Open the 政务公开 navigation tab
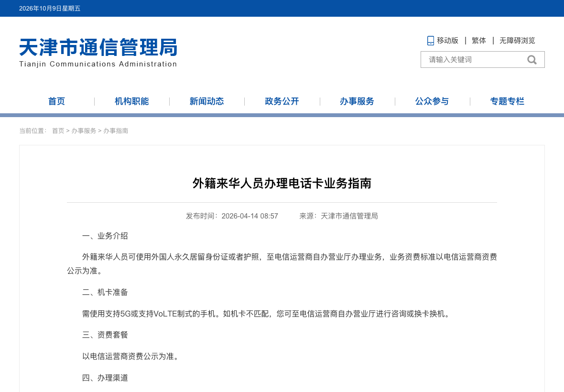The height and width of the screenshot is (392, 564). click(x=282, y=101)
